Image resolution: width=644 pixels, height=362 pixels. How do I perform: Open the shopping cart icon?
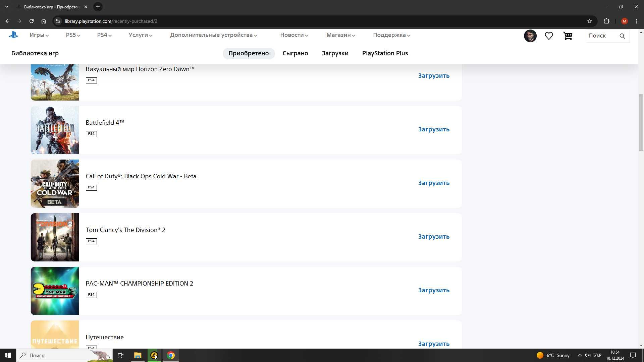coord(568,36)
